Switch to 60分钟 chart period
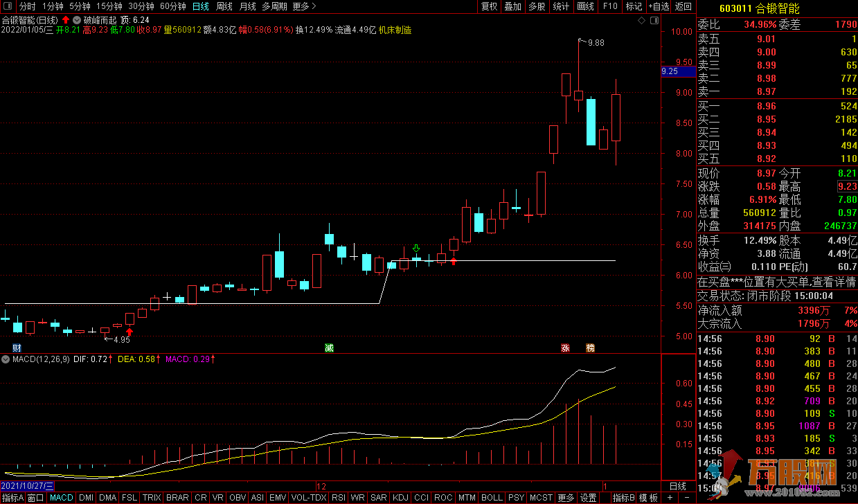The width and height of the screenshot is (858, 504). coord(172,6)
